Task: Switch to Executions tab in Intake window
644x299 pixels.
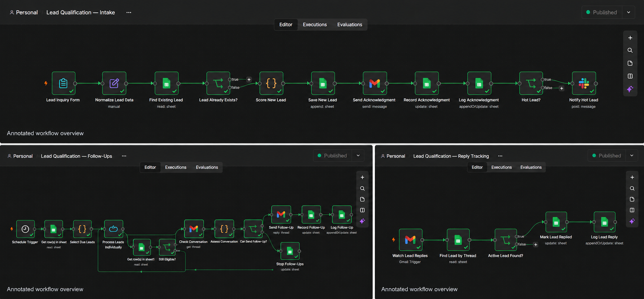Action: point(315,24)
